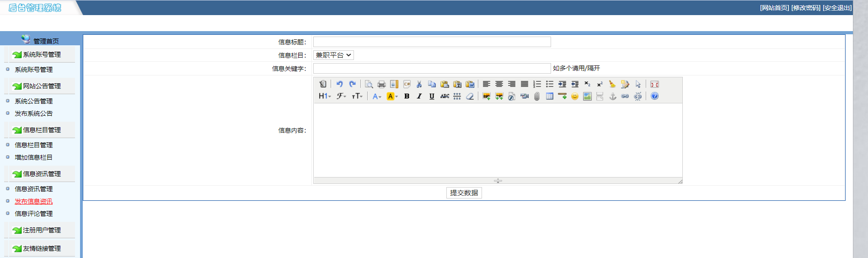
Task: Insert a table using the table icon
Action: 550,96
